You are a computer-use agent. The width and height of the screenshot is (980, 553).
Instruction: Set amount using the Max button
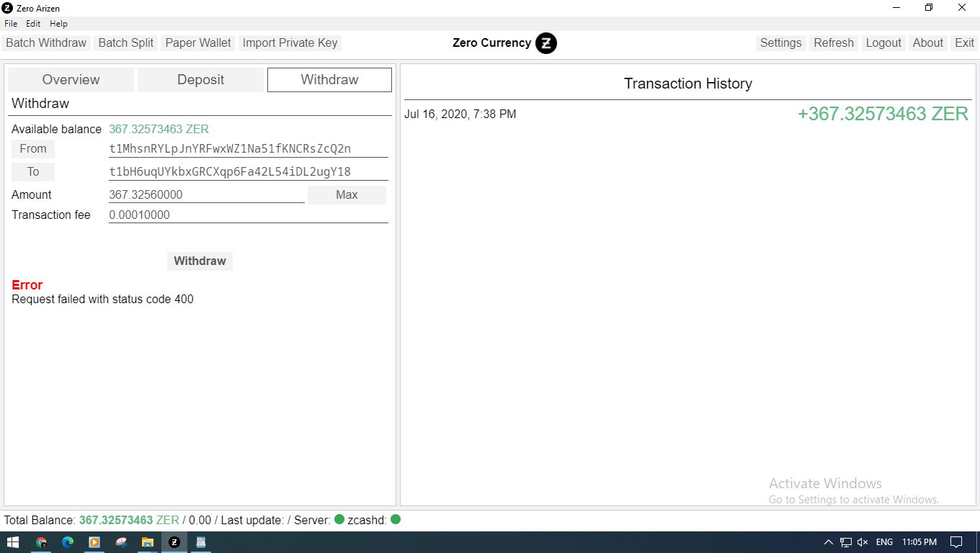pyautogui.click(x=347, y=195)
